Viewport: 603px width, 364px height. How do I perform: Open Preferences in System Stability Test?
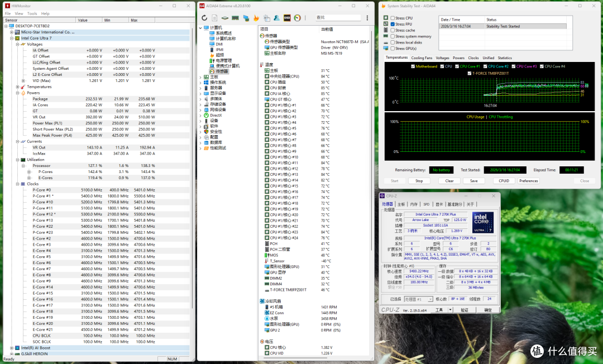pos(528,181)
